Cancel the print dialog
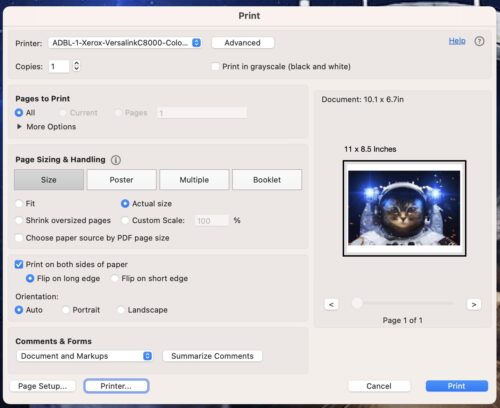 pyautogui.click(x=379, y=386)
